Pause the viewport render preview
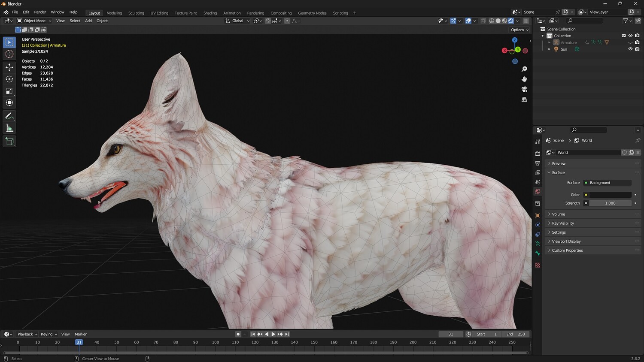Viewport: 644px width, 362px height. (526, 21)
